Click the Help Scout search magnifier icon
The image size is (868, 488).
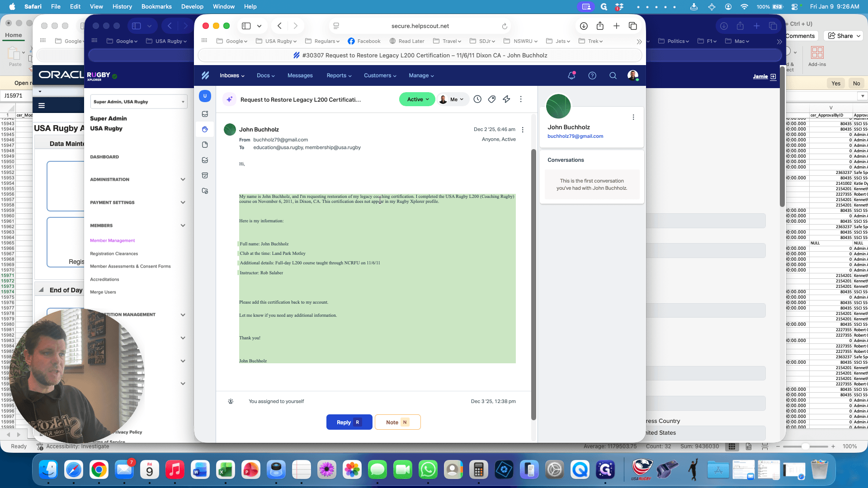pyautogui.click(x=613, y=75)
